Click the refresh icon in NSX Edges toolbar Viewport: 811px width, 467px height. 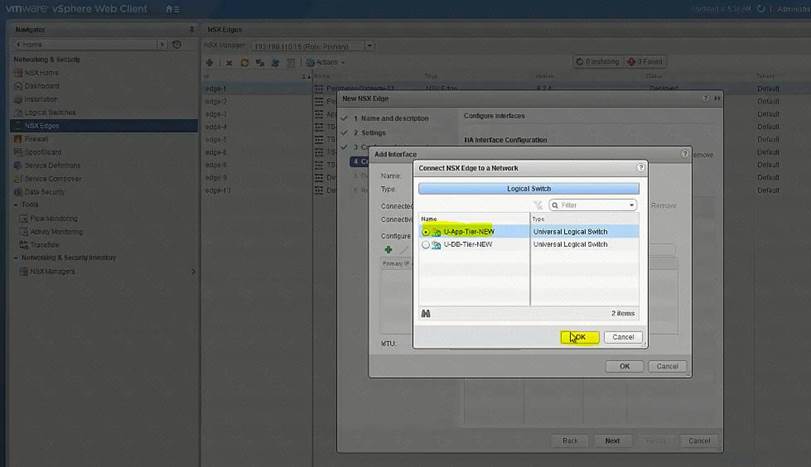click(x=244, y=62)
